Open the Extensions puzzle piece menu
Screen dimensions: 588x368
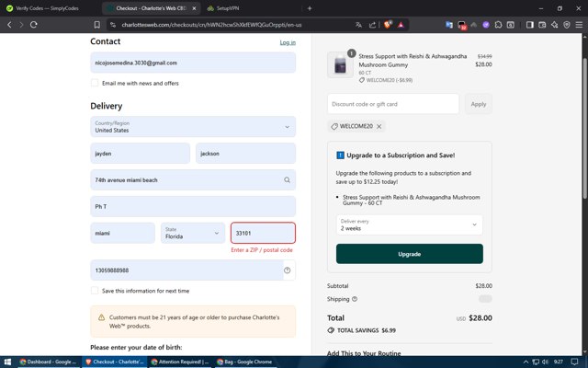(498, 25)
